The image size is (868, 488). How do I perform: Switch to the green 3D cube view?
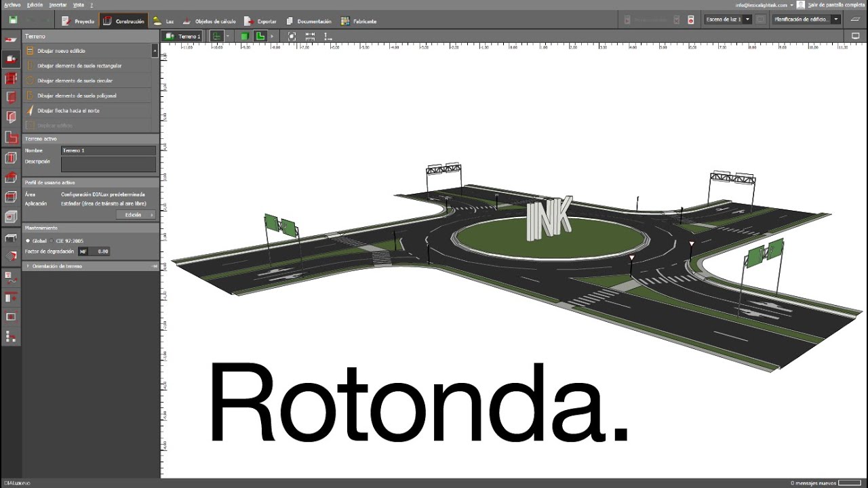coord(245,37)
